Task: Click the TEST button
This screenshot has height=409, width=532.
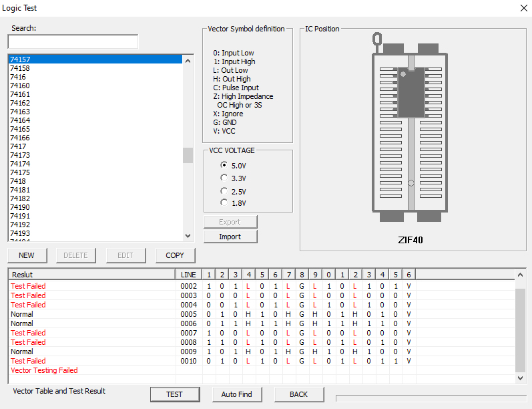Action: coord(175,394)
